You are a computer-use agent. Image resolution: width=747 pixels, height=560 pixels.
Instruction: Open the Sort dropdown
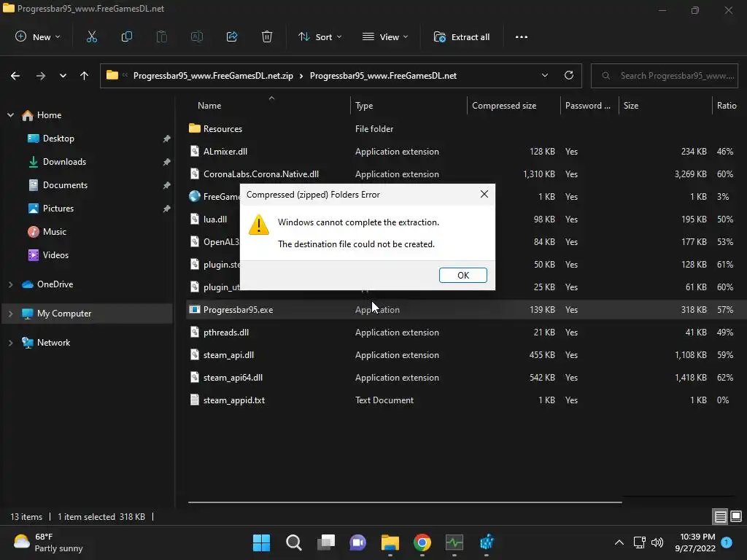[320, 36]
